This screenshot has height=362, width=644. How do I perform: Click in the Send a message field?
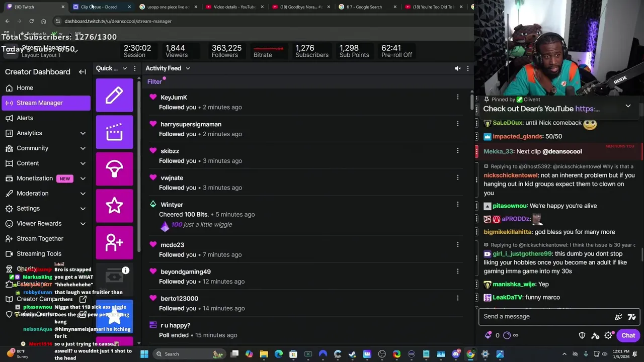pyautogui.click(x=546, y=316)
